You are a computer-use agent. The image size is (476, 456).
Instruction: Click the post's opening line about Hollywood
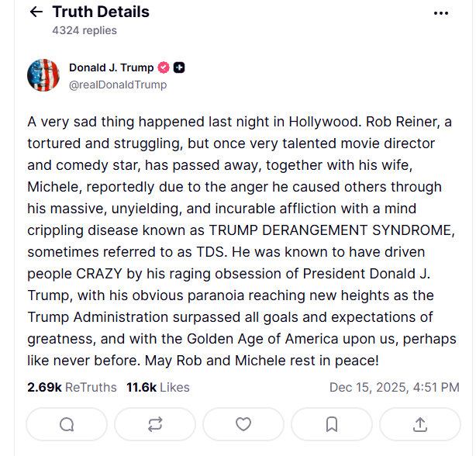click(194, 123)
